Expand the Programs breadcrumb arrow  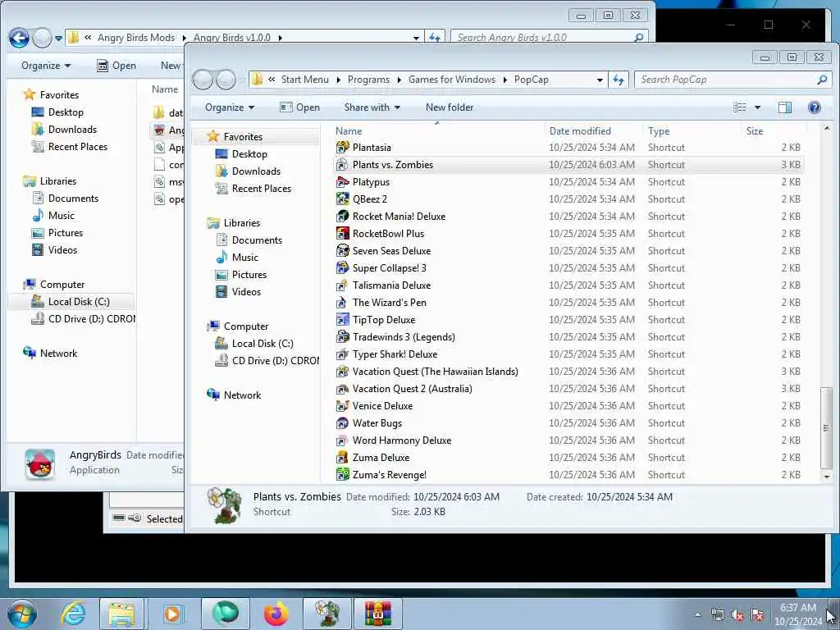[x=399, y=80]
